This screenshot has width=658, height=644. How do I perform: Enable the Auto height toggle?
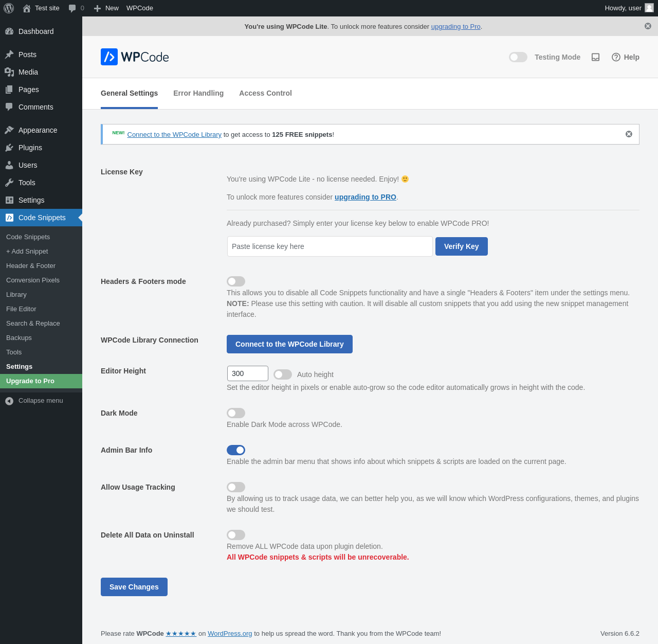pos(283,374)
